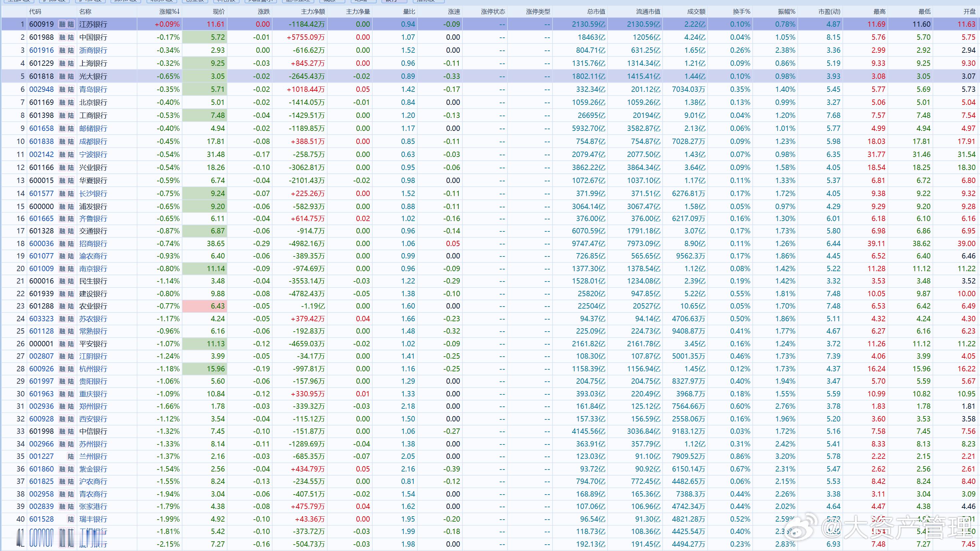Click the 主力净额 column header
The image size is (980, 551).
coord(313,12)
